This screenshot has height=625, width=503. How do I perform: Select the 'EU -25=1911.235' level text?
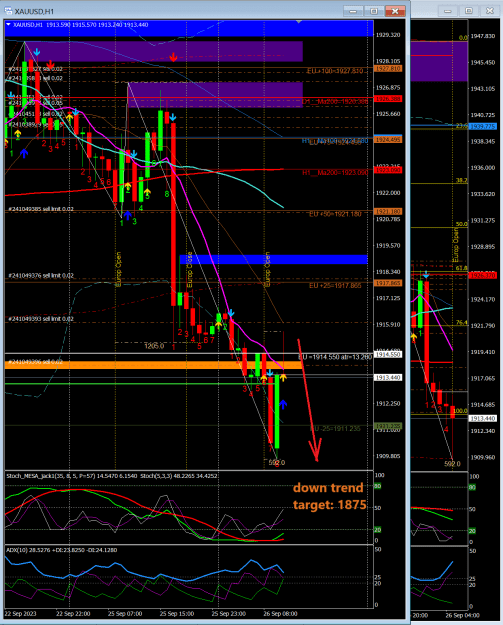click(x=335, y=428)
